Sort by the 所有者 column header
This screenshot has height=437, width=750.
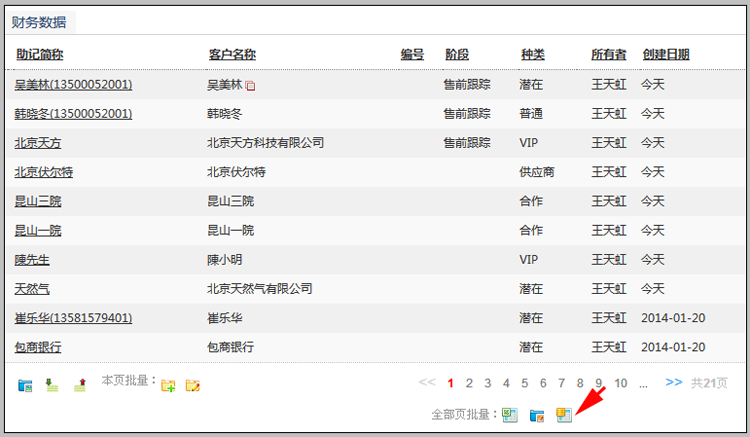pyautogui.click(x=609, y=55)
